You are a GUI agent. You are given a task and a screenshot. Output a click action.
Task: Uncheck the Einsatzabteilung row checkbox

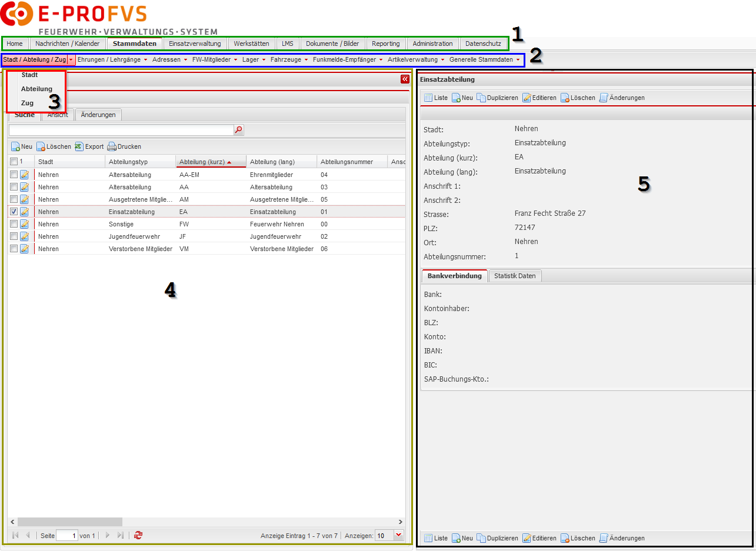coord(14,212)
